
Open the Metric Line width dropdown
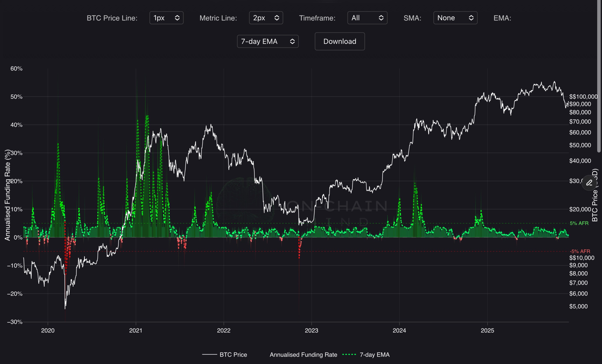click(x=266, y=18)
